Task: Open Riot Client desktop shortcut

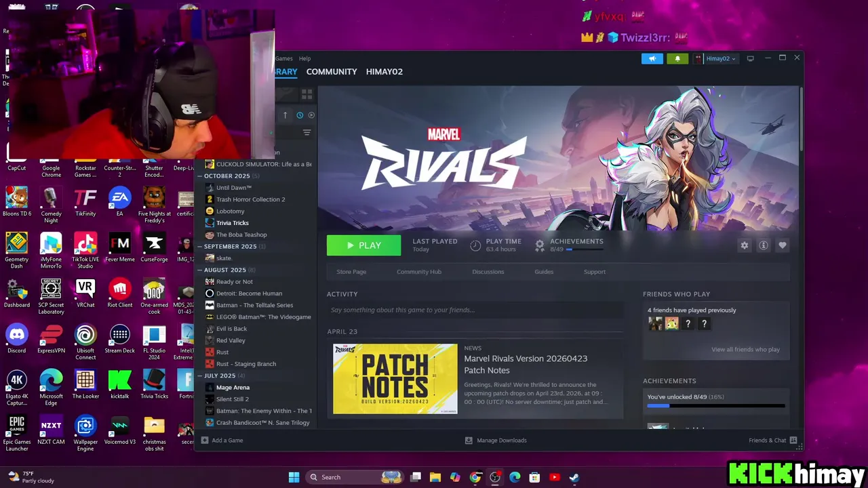Action: click(x=120, y=293)
